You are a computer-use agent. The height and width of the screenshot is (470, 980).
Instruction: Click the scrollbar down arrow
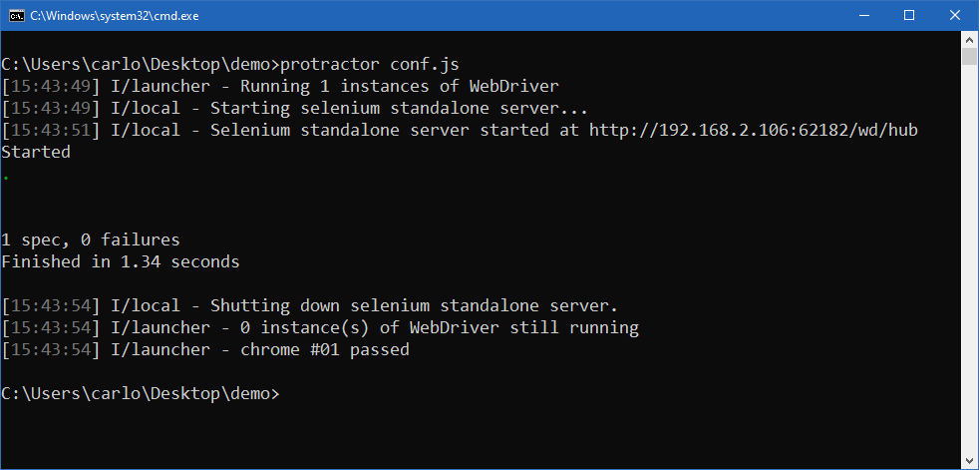click(x=969, y=461)
